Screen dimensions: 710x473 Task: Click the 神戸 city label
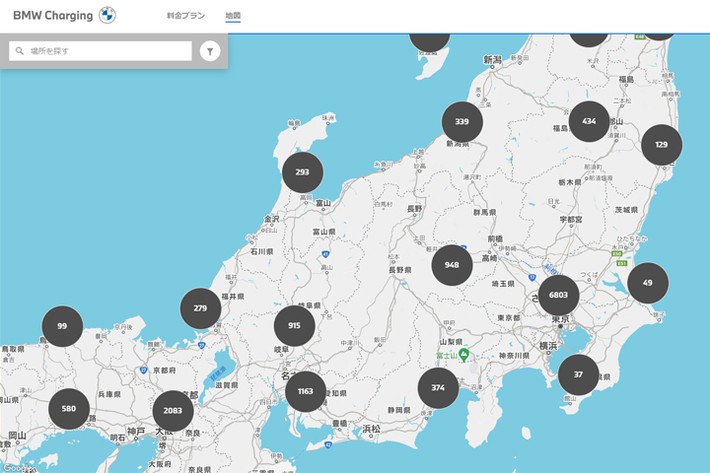coord(135,431)
